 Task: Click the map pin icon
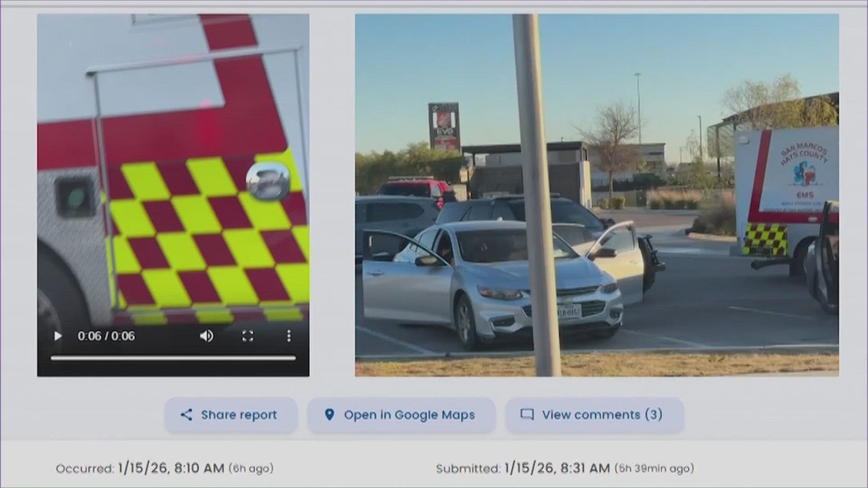pyautogui.click(x=329, y=415)
